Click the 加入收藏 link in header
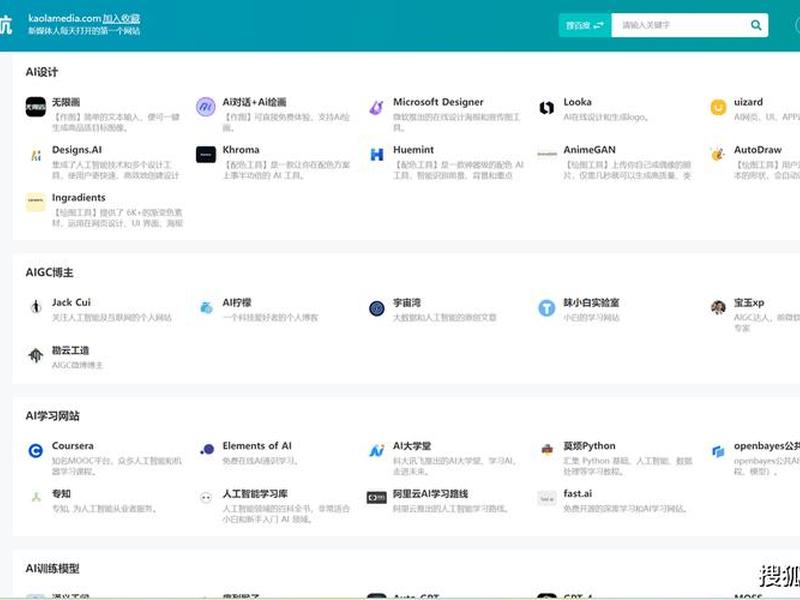The height and width of the screenshot is (600, 800). (121, 18)
